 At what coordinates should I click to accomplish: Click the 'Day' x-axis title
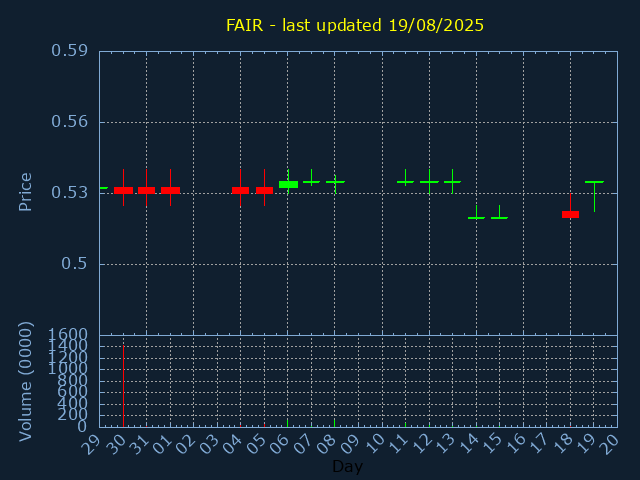[347, 467]
